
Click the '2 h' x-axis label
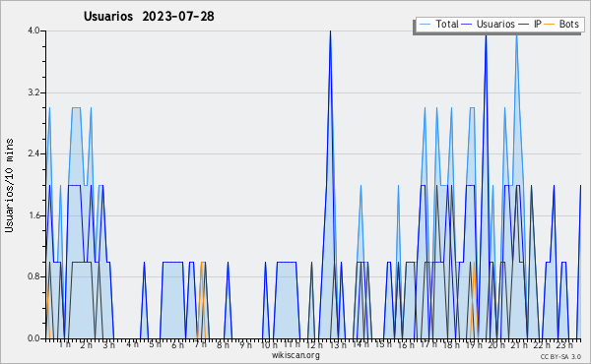(87, 344)
